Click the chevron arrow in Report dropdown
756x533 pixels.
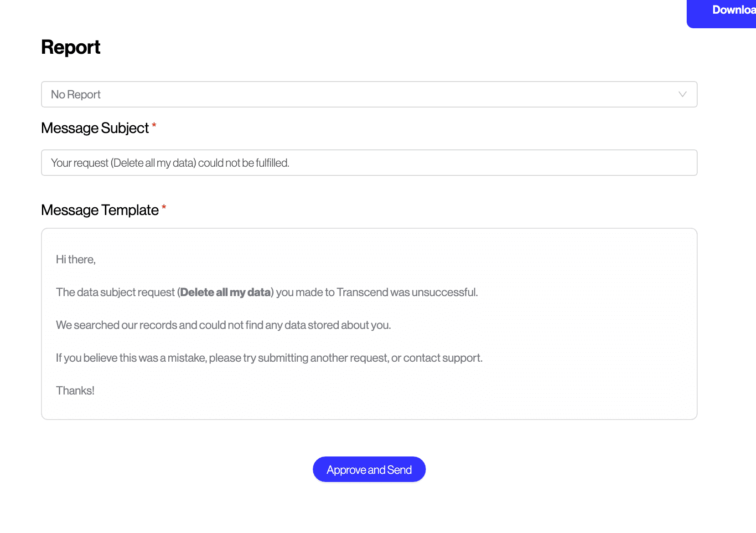(x=682, y=94)
